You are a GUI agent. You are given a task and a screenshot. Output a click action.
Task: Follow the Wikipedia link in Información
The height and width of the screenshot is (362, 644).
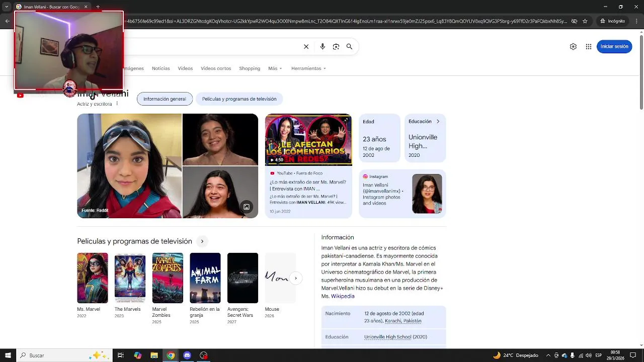coord(343,296)
